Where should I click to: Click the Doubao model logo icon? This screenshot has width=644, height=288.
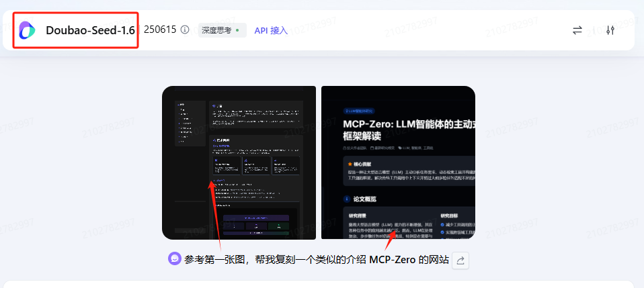click(x=27, y=30)
